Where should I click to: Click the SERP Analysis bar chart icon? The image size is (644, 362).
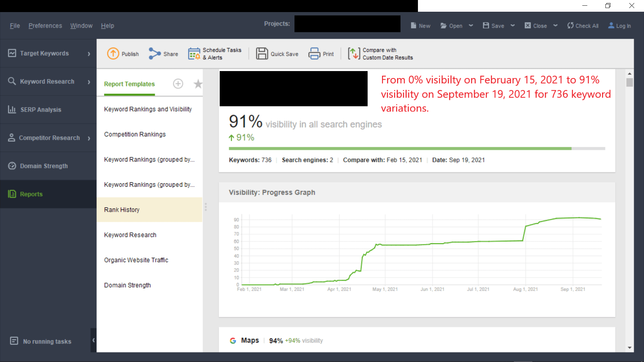click(x=12, y=110)
